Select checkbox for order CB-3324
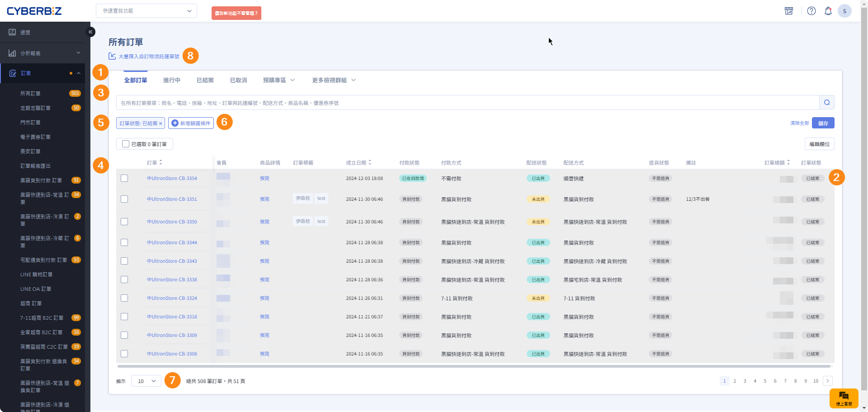 [x=124, y=298]
